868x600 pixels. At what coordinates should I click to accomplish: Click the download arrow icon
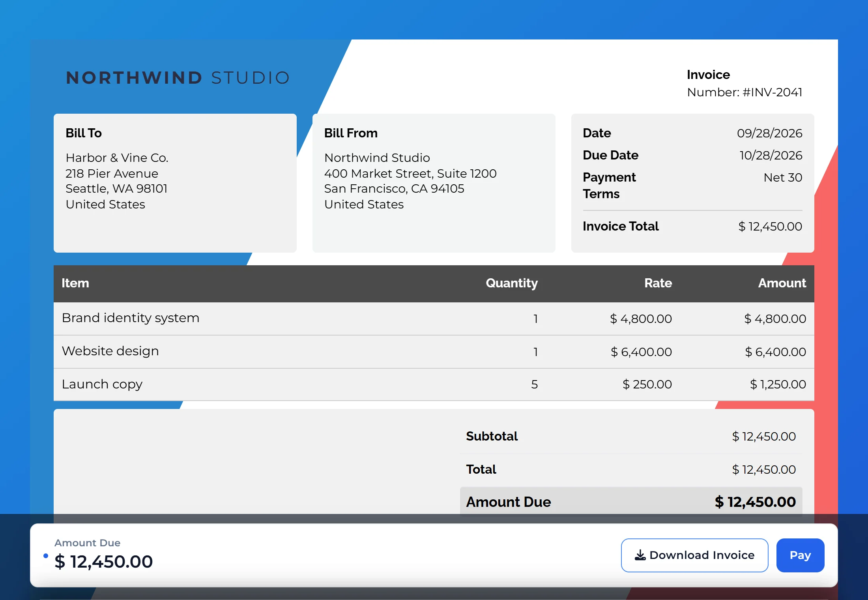tap(640, 555)
